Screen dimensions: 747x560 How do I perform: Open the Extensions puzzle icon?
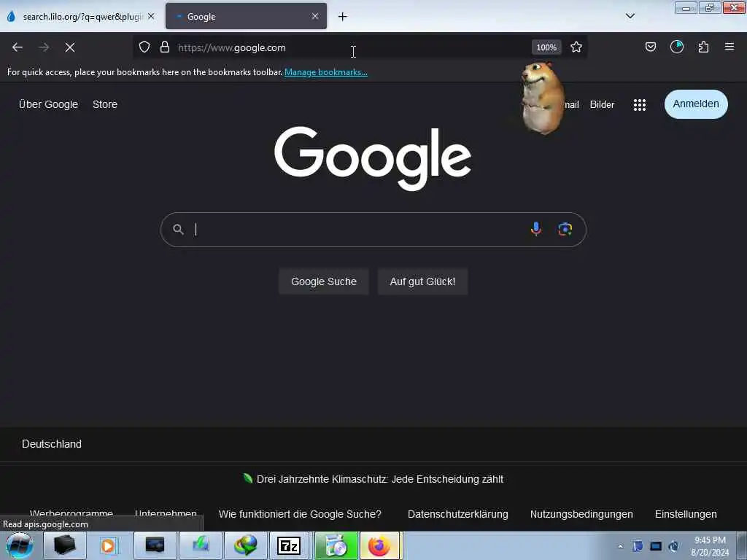(704, 47)
